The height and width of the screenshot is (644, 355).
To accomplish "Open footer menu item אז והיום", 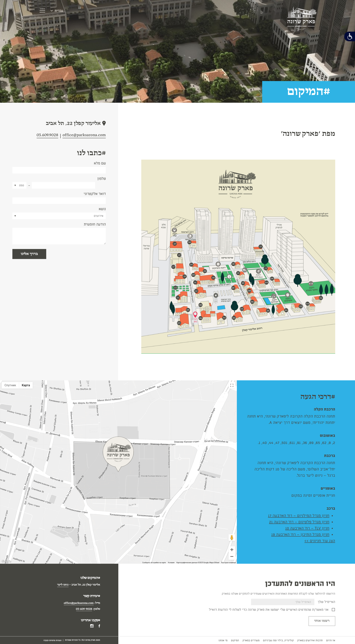I will tap(331, 640).
